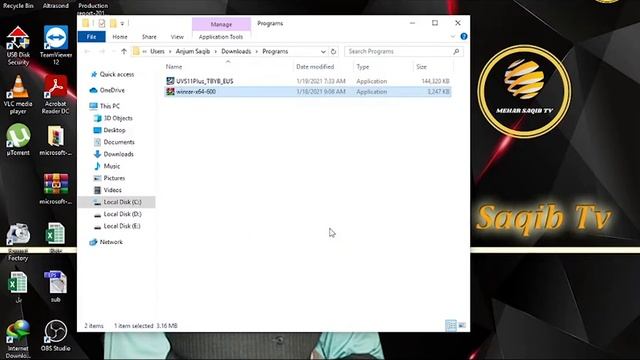The width and height of the screenshot is (640, 360).
Task: Open Customize Quick Access Toolbar dropdown
Action: 122,24
